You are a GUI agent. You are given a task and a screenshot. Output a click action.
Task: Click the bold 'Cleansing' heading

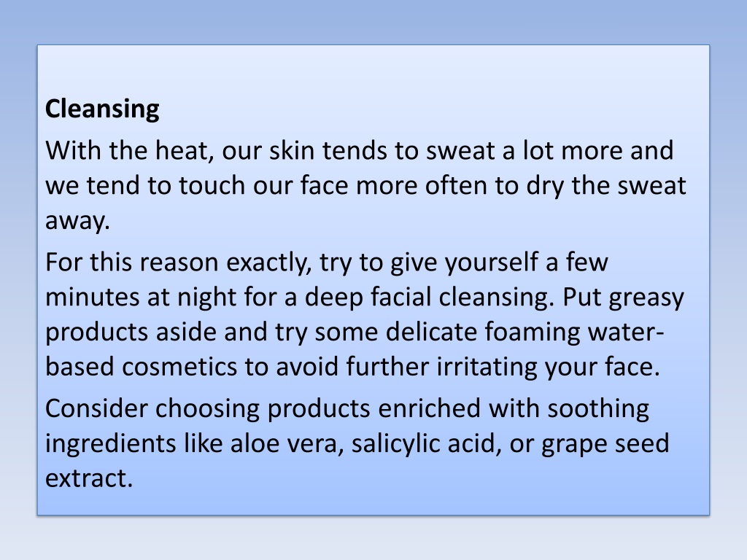coord(102,109)
